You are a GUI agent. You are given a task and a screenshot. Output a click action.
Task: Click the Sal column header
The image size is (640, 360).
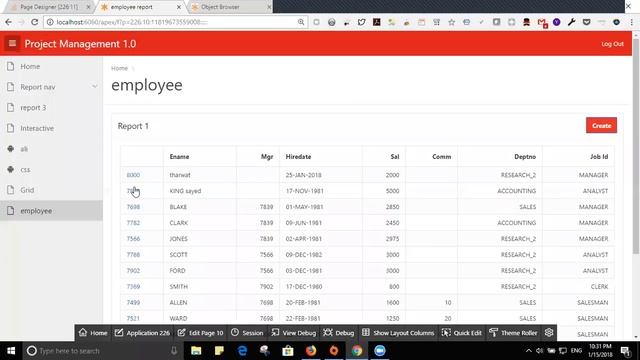point(394,156)
